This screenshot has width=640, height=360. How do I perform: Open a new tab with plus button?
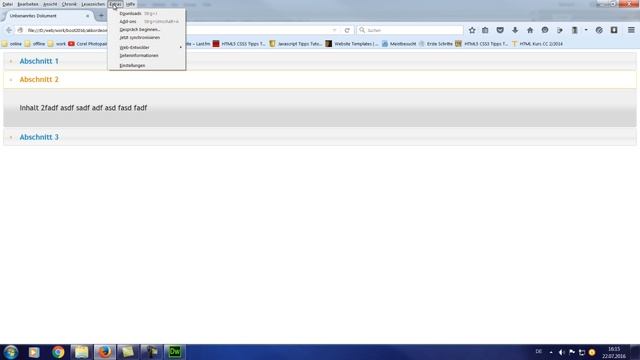(101, 16)
